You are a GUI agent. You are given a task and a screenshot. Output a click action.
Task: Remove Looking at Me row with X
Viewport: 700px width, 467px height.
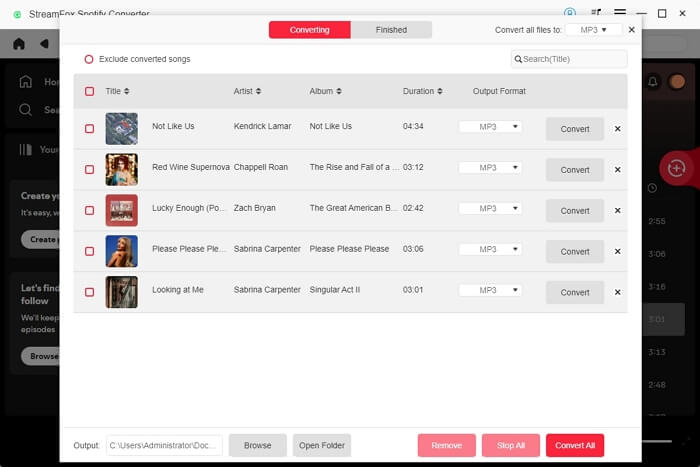[x=617, y=292]
